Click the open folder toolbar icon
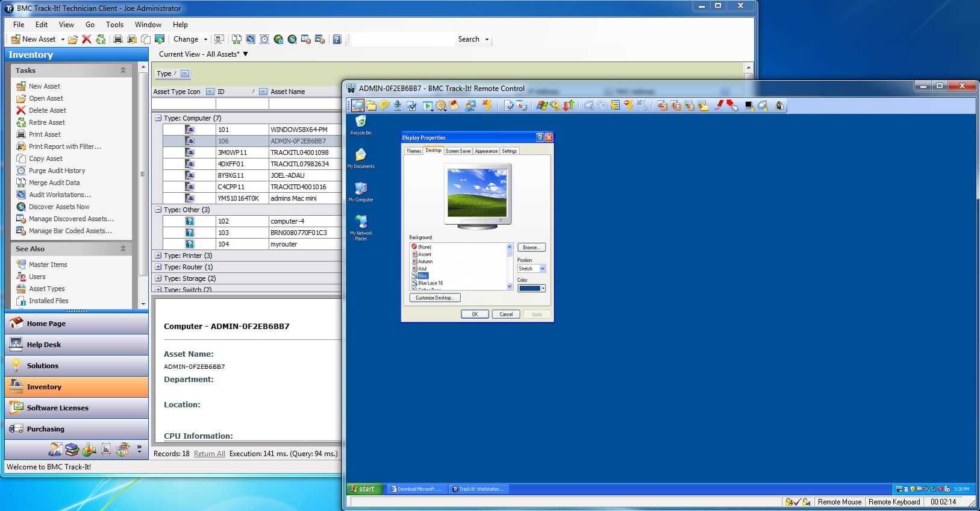 click(73, 39)
